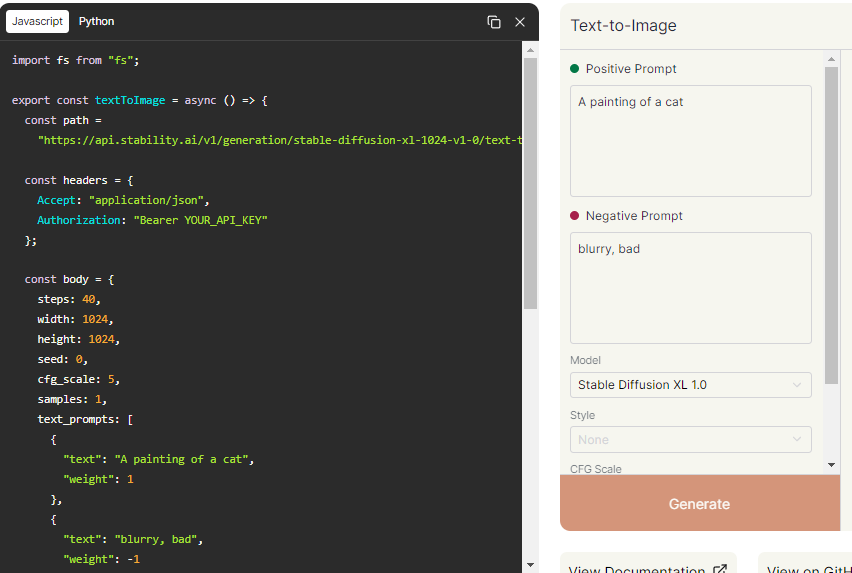Click the Generate button
The image size is (852, 573).
click(x=700, y=503)
